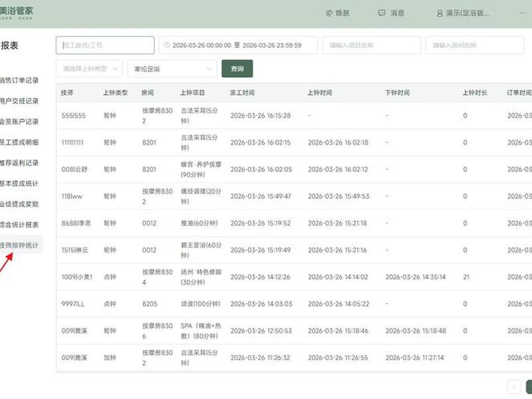
Task: Focus the 请输入项目名称 input field
Action: tap(372, 45)
